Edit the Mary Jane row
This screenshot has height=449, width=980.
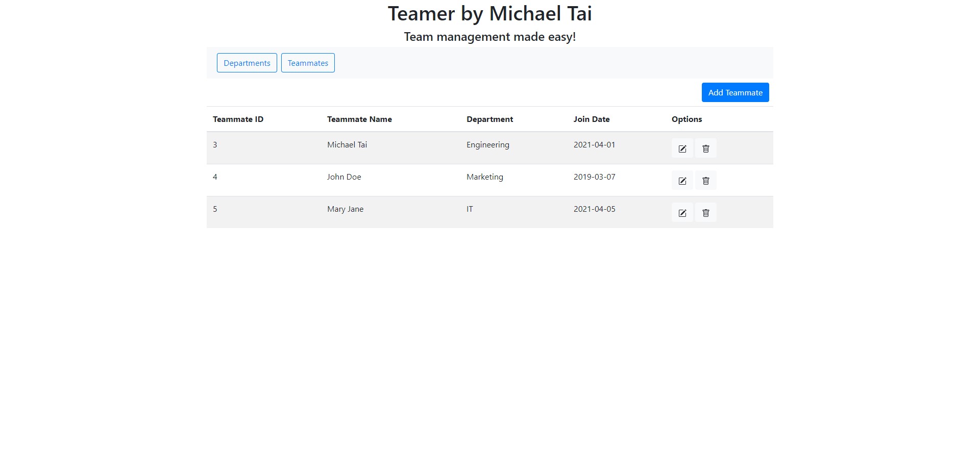(682, 213)
